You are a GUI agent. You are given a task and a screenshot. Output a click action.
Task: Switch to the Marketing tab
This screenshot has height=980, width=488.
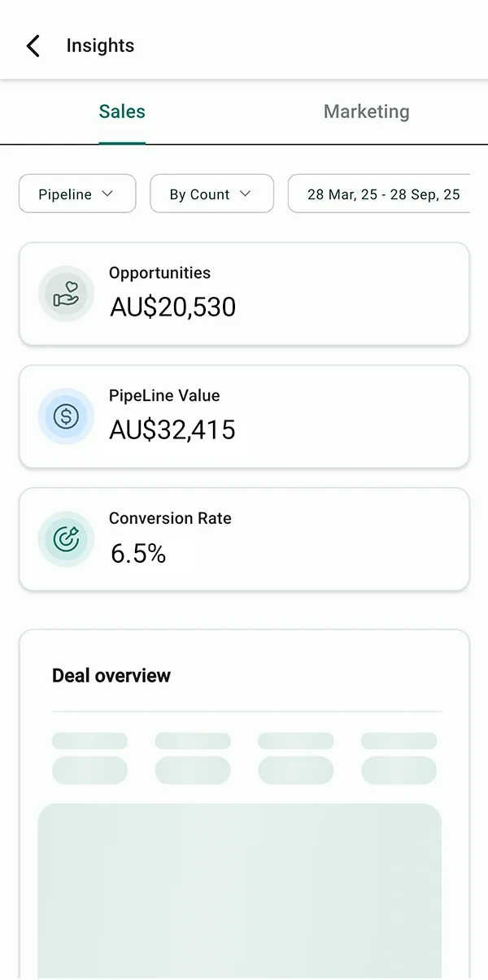tap(366, 112)
